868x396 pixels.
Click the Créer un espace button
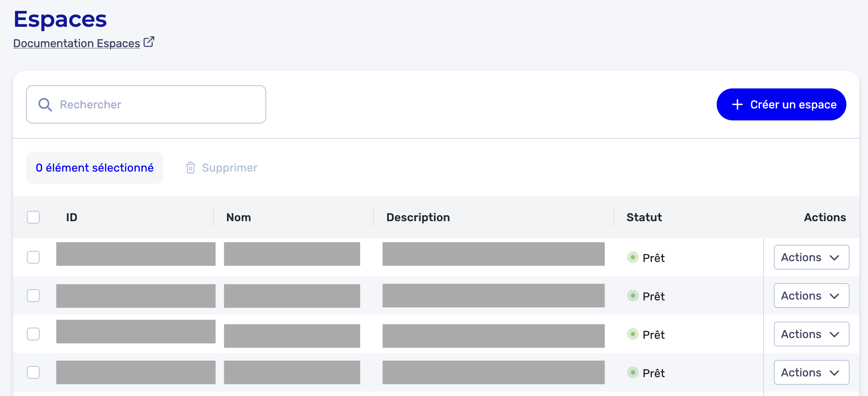point(781,104)
